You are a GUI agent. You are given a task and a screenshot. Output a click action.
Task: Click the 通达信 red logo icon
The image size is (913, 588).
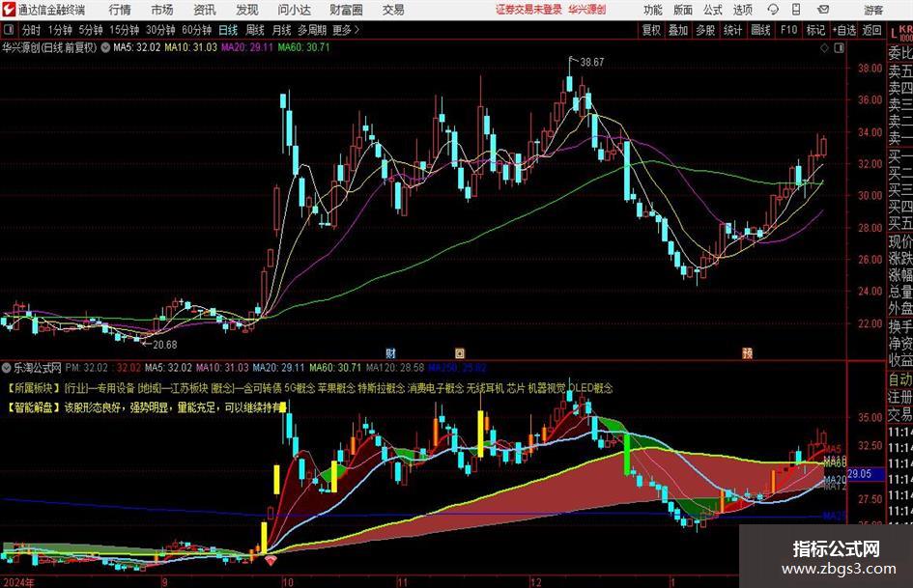(x=9, y=10)
